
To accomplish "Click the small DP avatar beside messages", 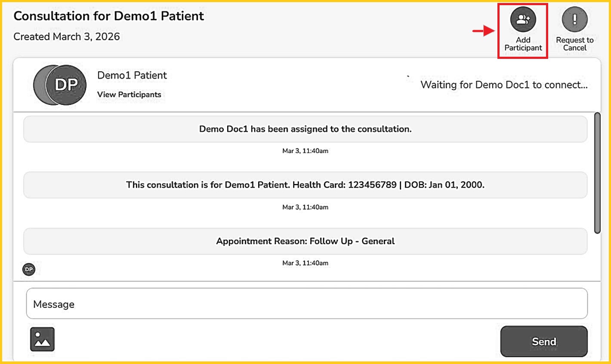I will 29,269.
